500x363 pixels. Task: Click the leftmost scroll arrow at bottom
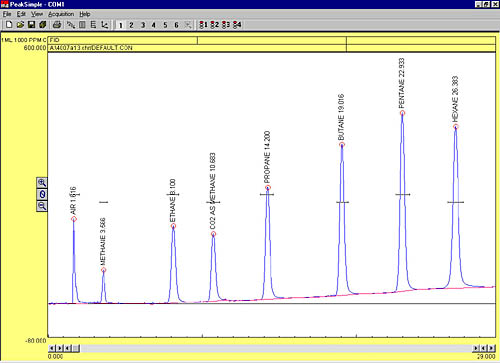pyautogui.click(x=52, y=348)
